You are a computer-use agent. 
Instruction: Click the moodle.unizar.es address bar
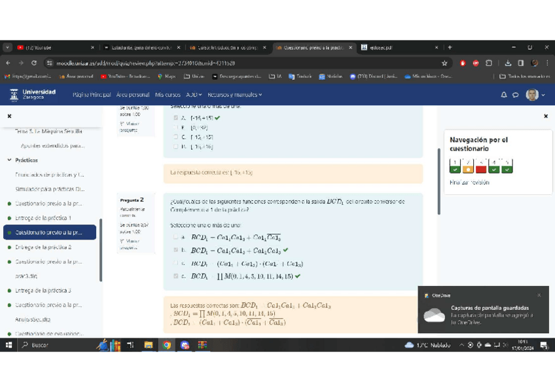pyautogui.click(x=244, y=63)
